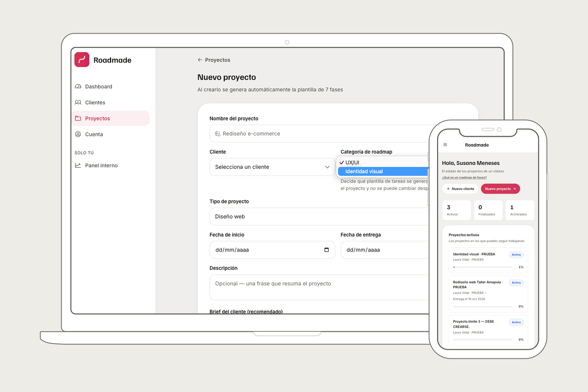
Task: Click the Proyectos folder icon
Action: [78, 118]
